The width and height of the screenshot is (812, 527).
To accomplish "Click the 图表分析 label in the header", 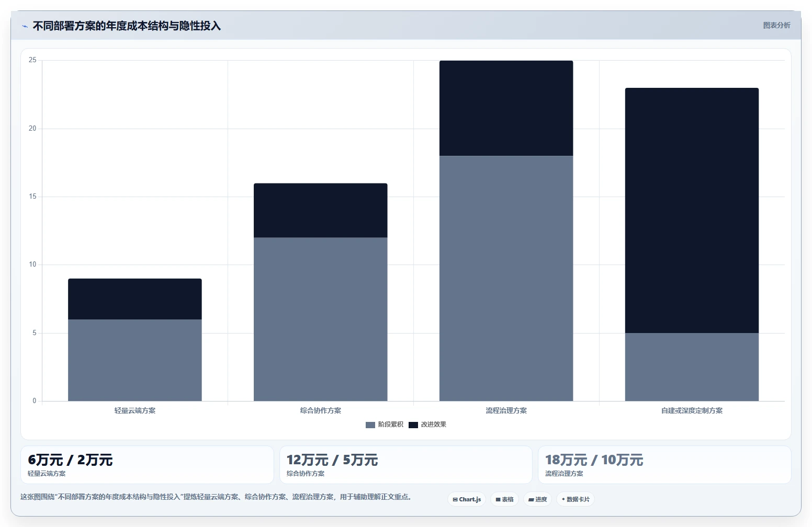I will 776,25.
